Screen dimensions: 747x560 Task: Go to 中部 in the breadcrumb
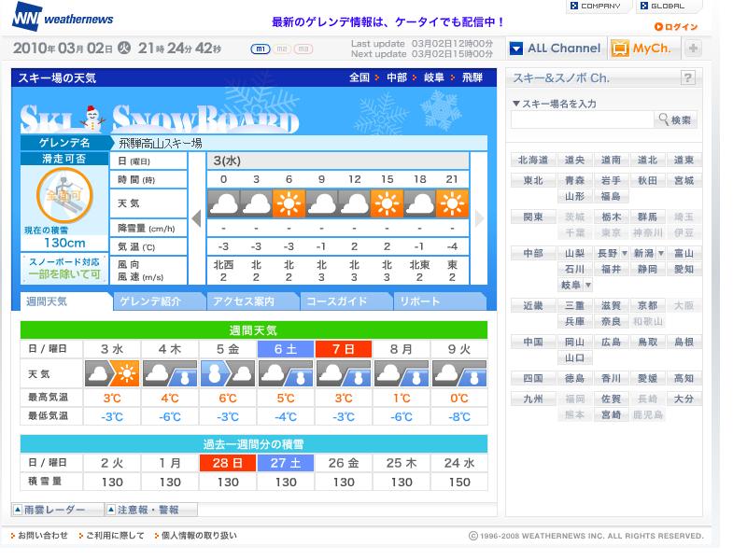(396, 77)
